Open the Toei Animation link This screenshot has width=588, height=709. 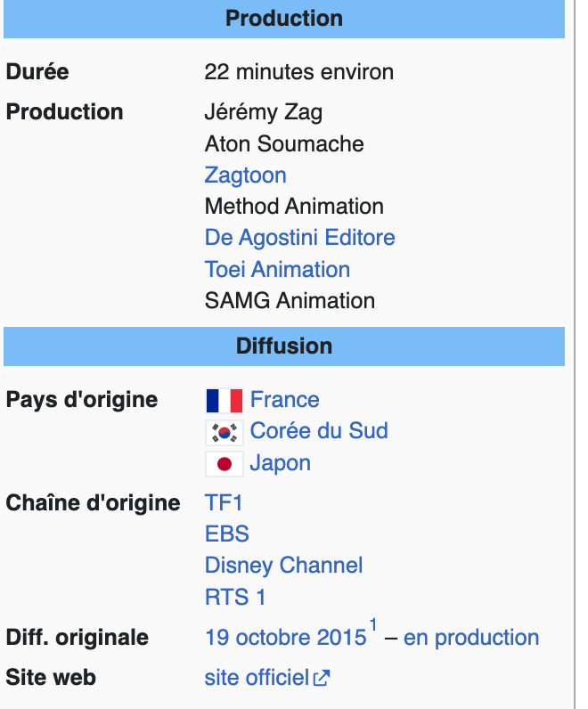coord(277,270)
